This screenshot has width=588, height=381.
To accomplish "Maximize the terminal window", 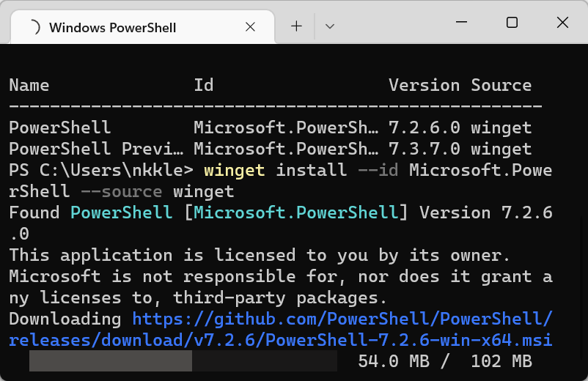I will point(512,23).
